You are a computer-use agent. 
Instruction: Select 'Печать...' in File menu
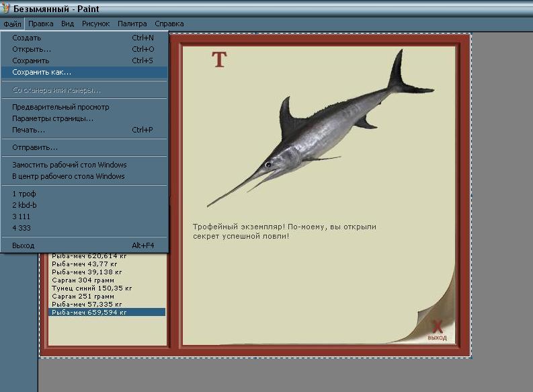(84, 130)
